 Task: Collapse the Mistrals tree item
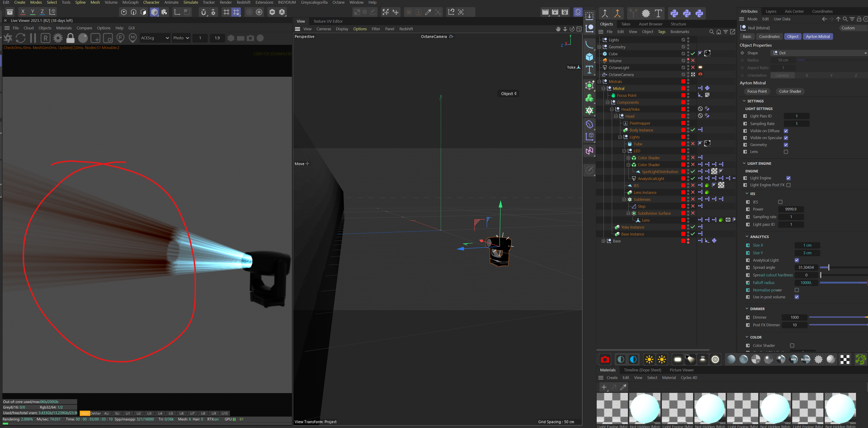coord(599,82)
